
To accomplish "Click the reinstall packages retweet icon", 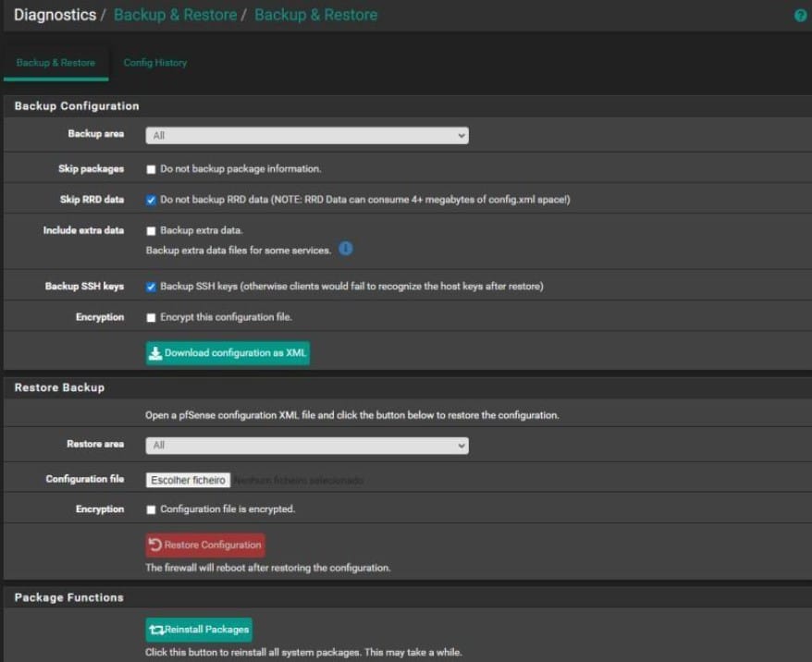I will point(155,630).
